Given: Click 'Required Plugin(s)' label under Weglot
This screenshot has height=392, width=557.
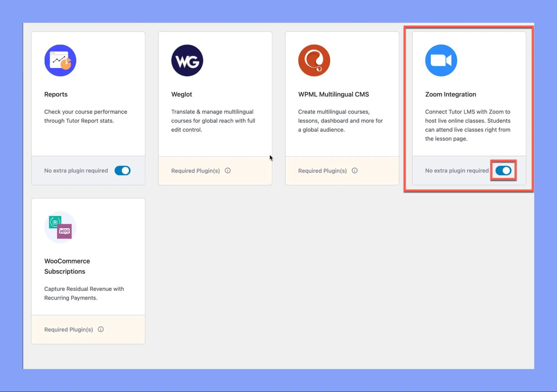Looking at the screenshot, I should point(195,171).
